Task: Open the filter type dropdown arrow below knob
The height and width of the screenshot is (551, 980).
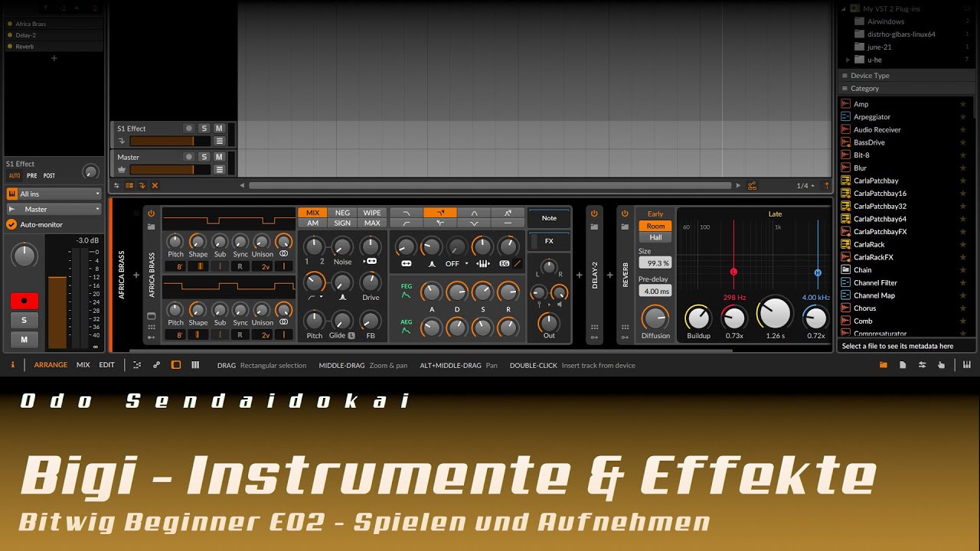Action: coord(320,297)
